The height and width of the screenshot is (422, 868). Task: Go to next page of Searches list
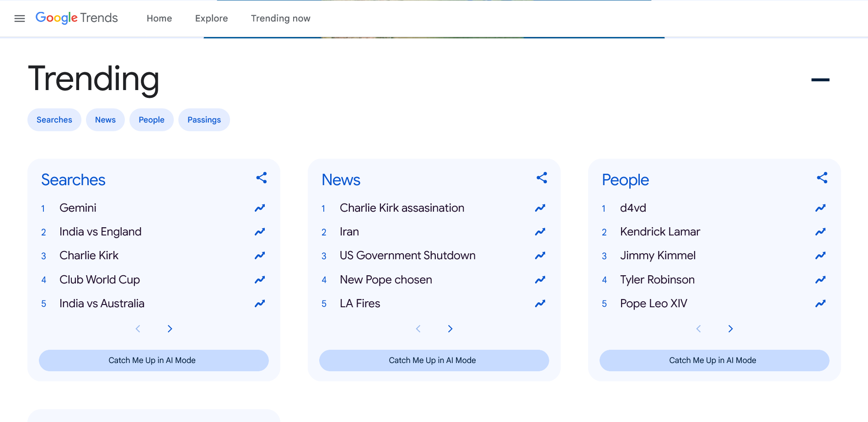[170, 329]
